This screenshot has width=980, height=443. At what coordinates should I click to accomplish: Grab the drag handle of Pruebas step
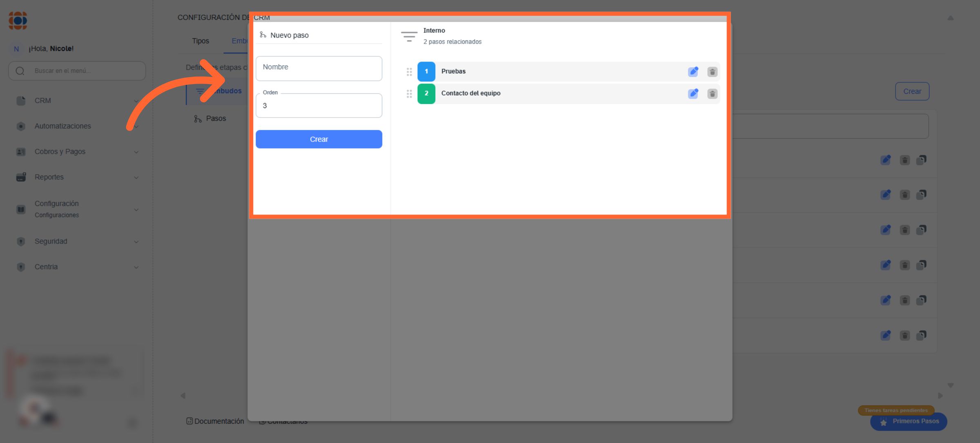(409, 72)
